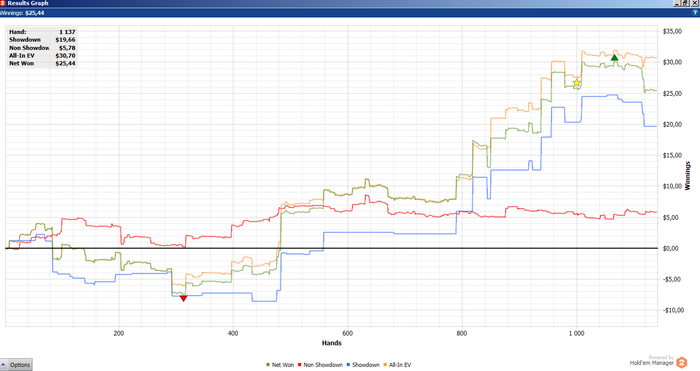Click the $5,00 y-axis label
The height and width of the screenshot is (371, 700).
(x=672, y=217)
